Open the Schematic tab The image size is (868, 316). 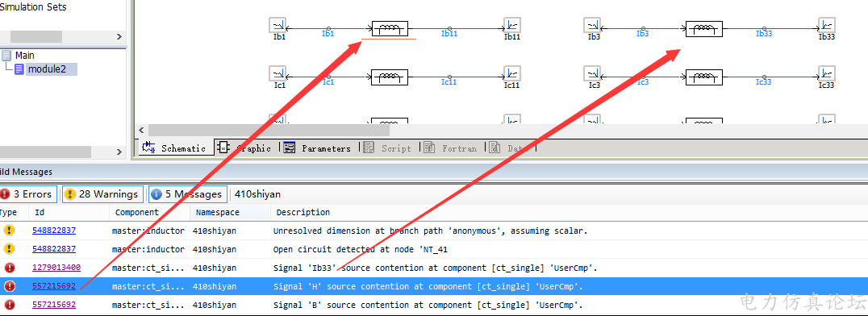tap(173, 148)
